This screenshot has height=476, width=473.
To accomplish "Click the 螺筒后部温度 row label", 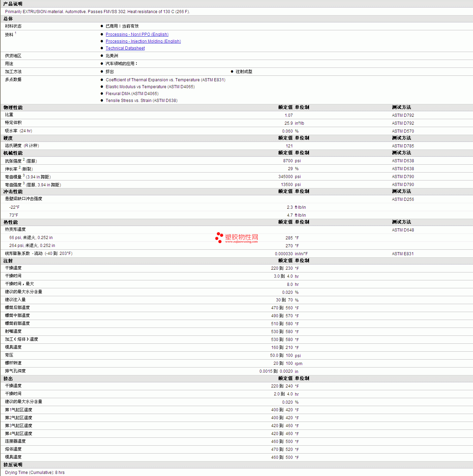I will pos(18,308).
